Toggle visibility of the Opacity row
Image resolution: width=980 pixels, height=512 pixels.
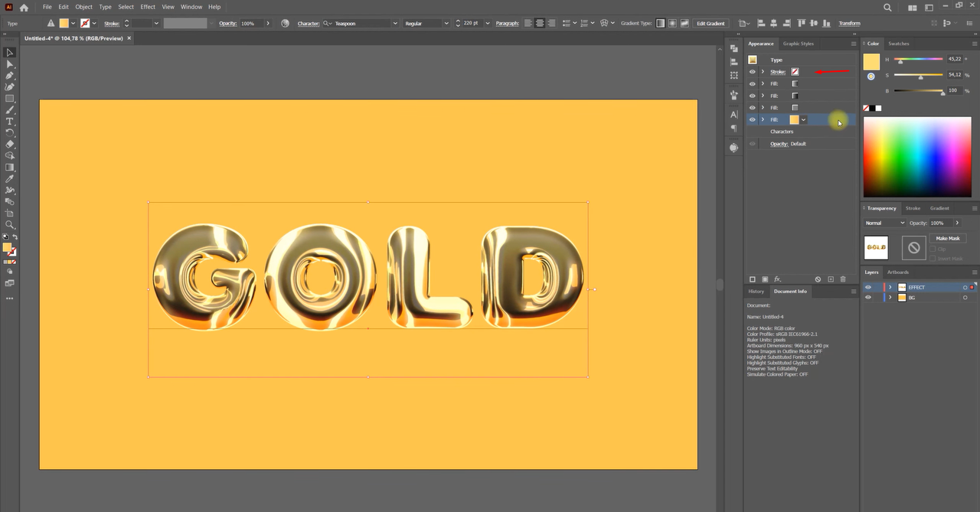click(752, 144)
